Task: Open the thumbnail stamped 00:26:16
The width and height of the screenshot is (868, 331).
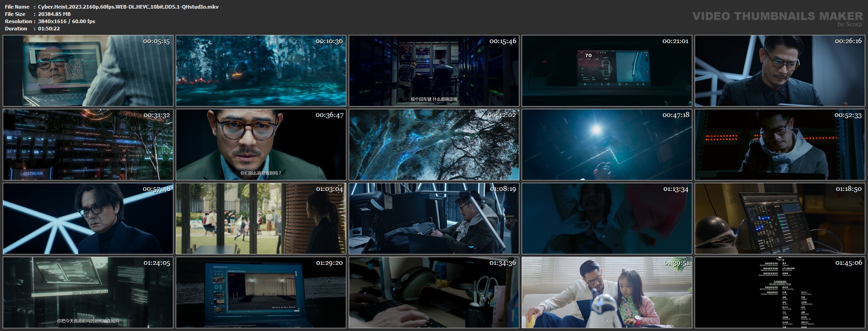Action: (x=780, y=71)
